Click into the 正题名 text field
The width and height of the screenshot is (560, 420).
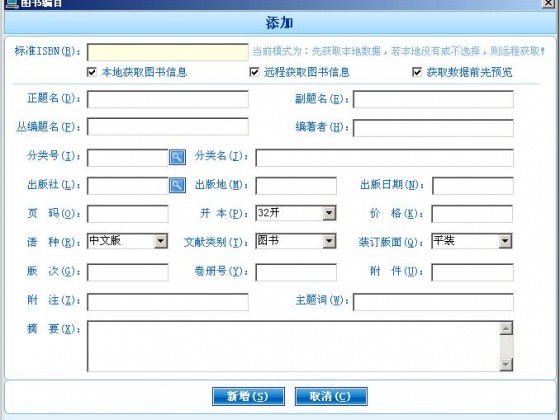(168, 99)
